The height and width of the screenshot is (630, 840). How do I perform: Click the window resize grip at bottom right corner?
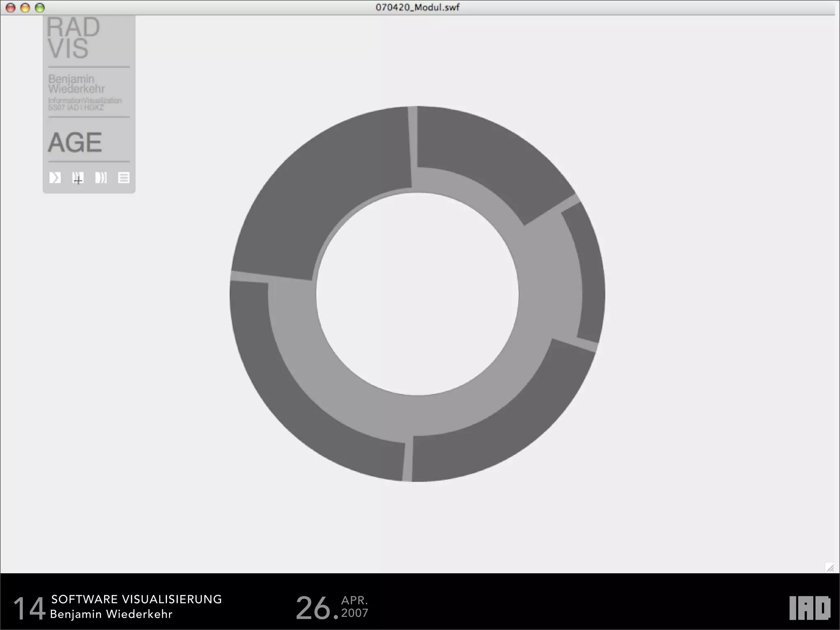click(830, 568)
